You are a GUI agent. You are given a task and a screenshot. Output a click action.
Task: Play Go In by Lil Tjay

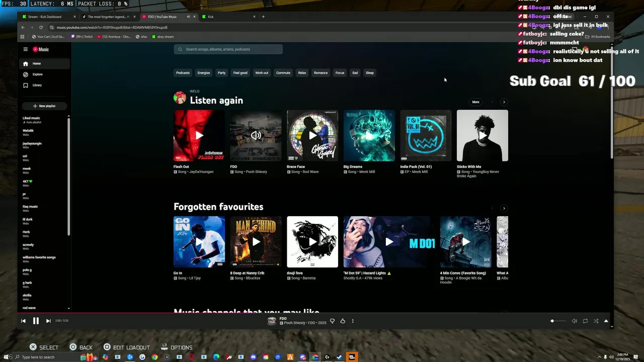tap(199, 242)
